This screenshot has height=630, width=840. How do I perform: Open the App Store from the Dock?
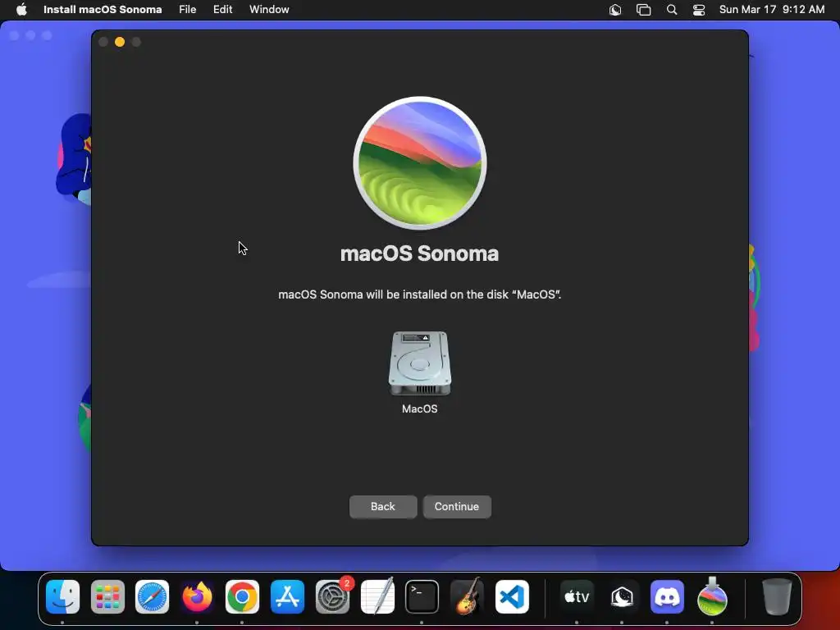pyautogui.click(x=287, y=596)
